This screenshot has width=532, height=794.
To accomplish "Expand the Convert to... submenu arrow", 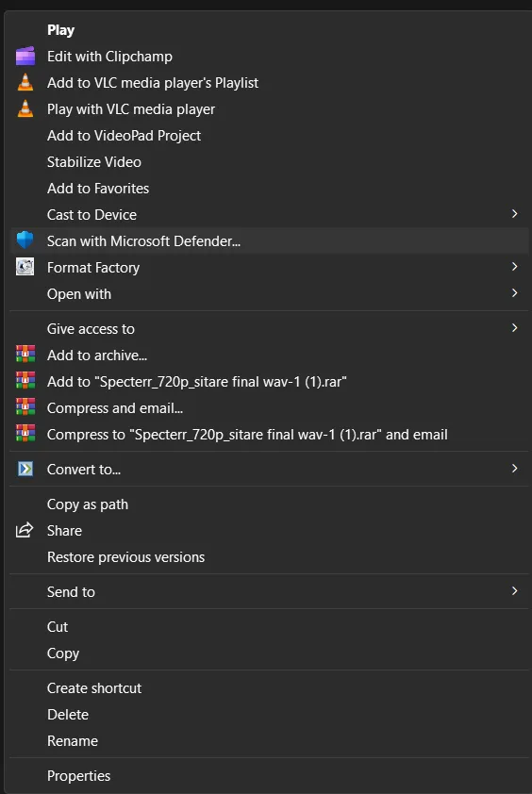I will click(x=514, y=469).
